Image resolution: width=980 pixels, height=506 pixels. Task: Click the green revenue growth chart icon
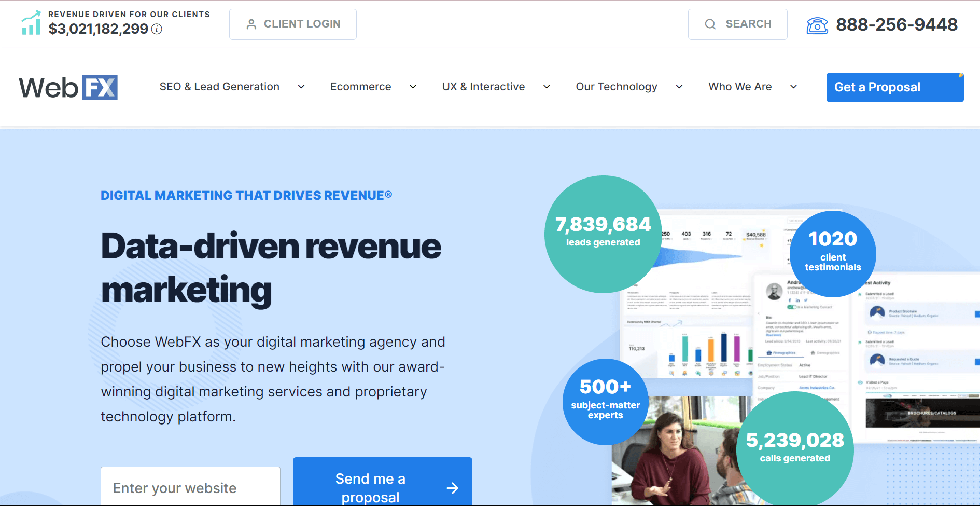point(31,23)
